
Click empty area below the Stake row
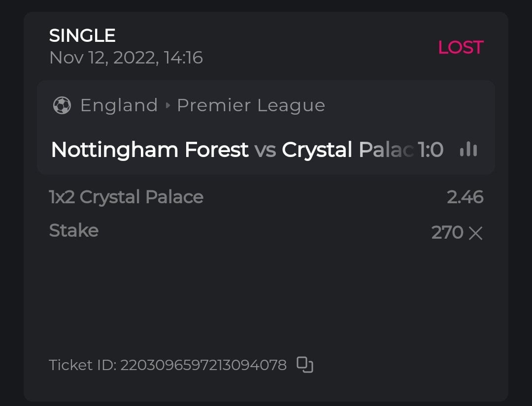tap(266, 295)
